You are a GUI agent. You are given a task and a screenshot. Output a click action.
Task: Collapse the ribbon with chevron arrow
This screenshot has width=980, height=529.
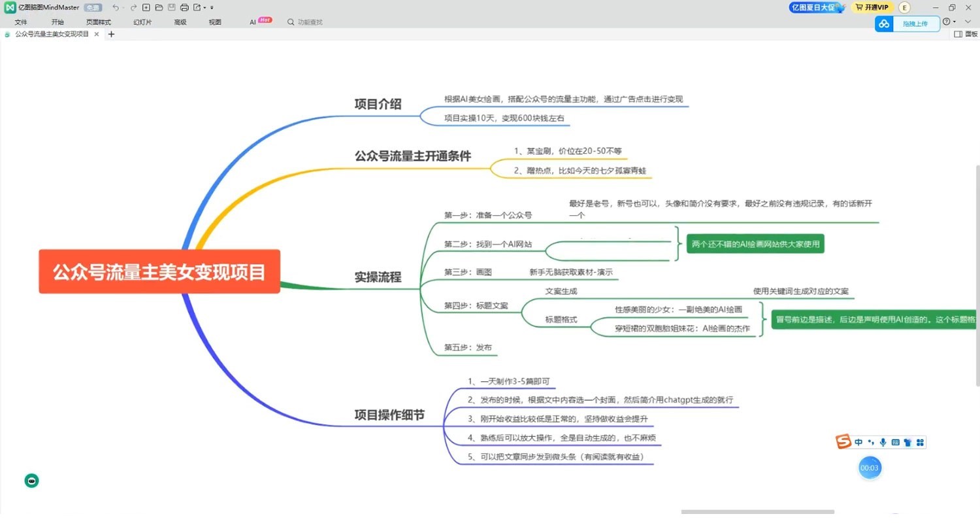[x=968, y=22]
